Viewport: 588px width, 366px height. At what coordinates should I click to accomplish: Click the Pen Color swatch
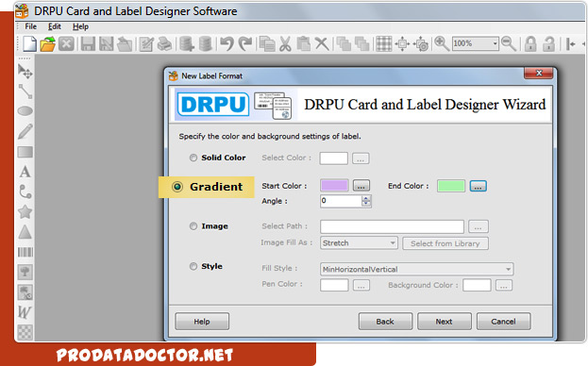(x=334, y=286)
